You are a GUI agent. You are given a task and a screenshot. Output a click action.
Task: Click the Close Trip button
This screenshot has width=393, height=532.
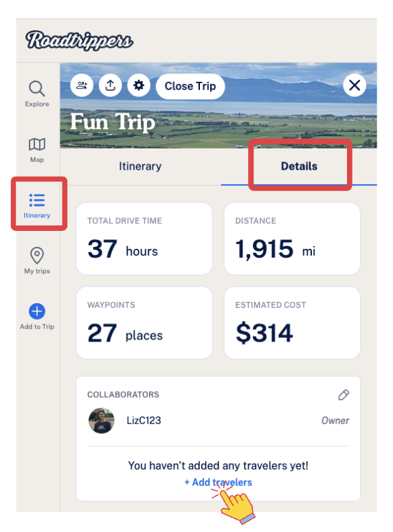pos(190,86)
